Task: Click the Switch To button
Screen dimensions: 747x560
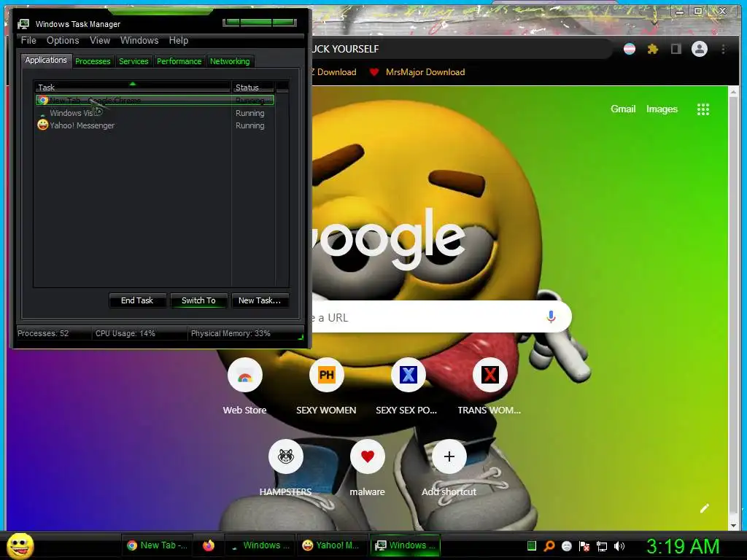Action: point(198,300)
